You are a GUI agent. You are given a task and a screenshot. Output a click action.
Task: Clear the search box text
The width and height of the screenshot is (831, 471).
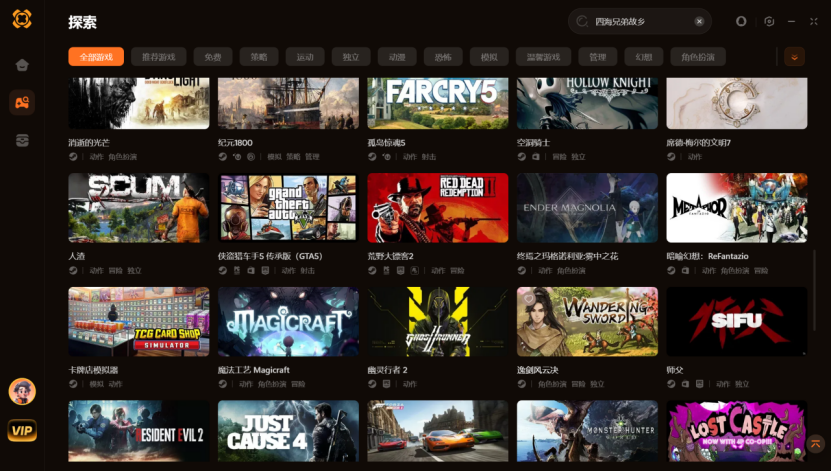click(x=699, y=21)
